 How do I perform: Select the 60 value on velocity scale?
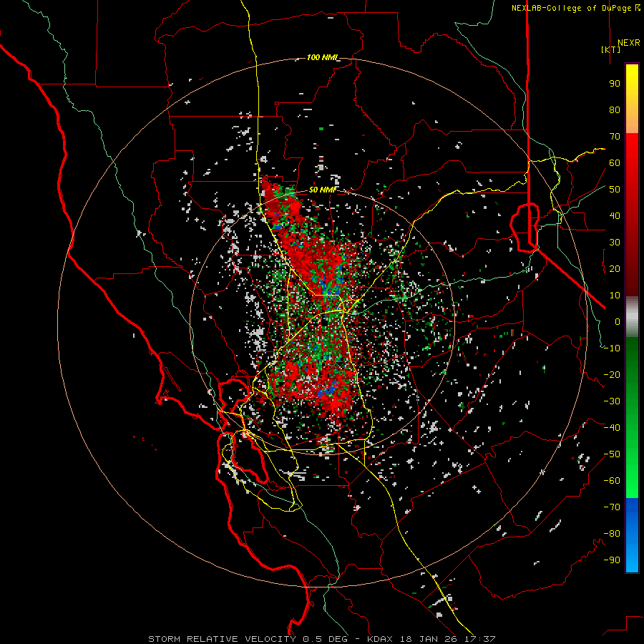(615, 163)
